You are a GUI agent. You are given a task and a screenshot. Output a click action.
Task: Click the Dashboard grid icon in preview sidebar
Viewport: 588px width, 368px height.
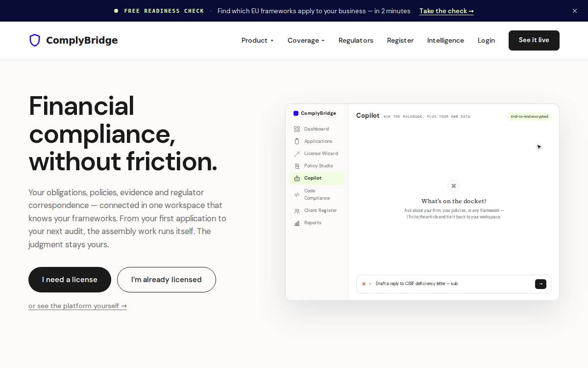(x=297, y=129)
